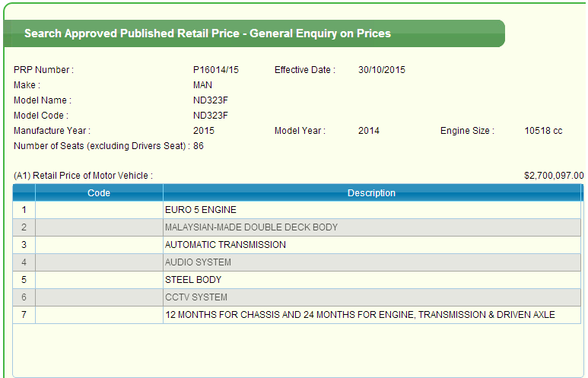The height and width of the screenshot is (378, 588).
Task: Click row number 7 in the table
Action: click(24, 315)
